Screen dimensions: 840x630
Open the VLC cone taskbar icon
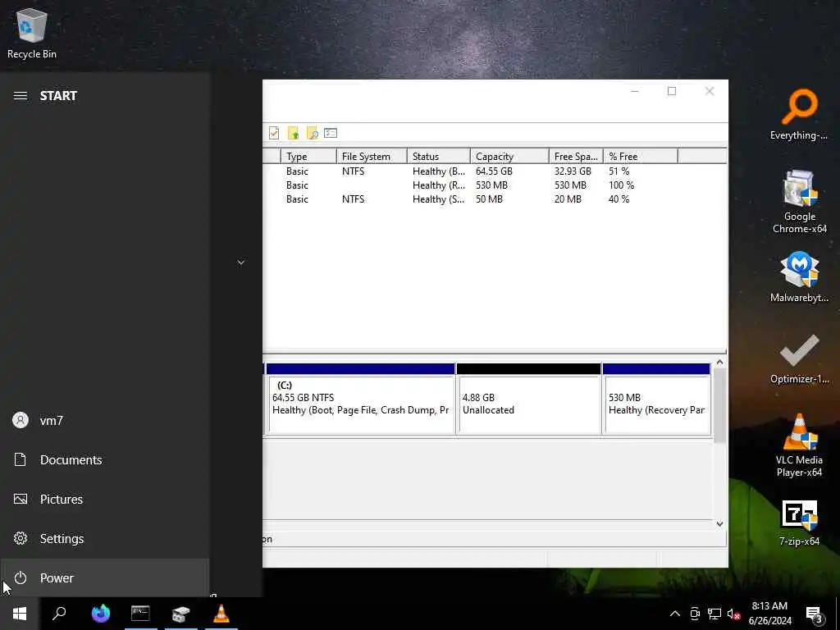pos(221,614)
